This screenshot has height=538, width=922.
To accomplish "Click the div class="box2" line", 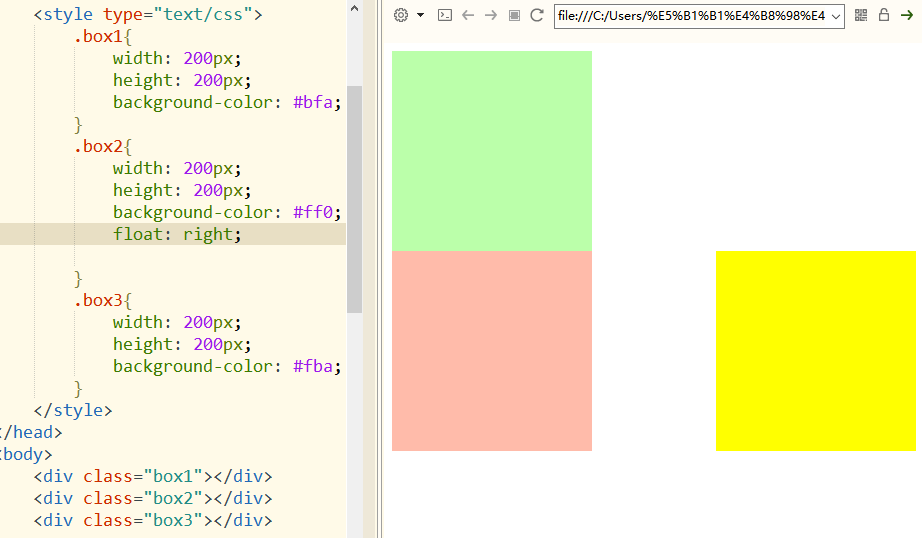I will (153, 499).
